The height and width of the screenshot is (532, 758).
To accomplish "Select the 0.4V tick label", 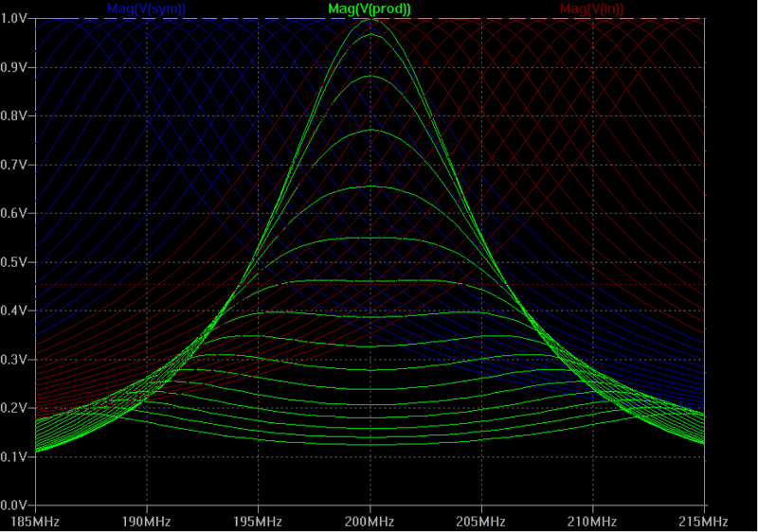I will 18,310.
